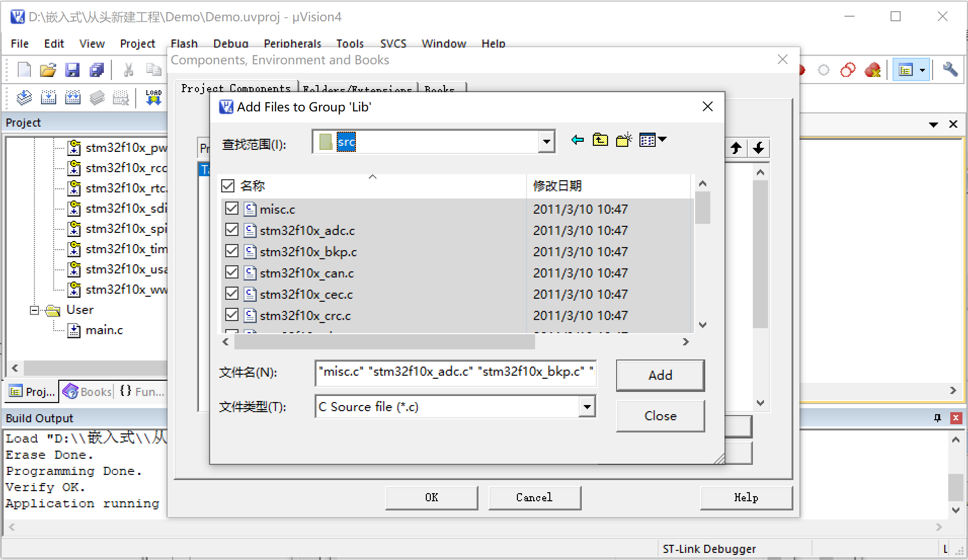Click the Add button
The image size is (968, 560).
pos(660,375)
